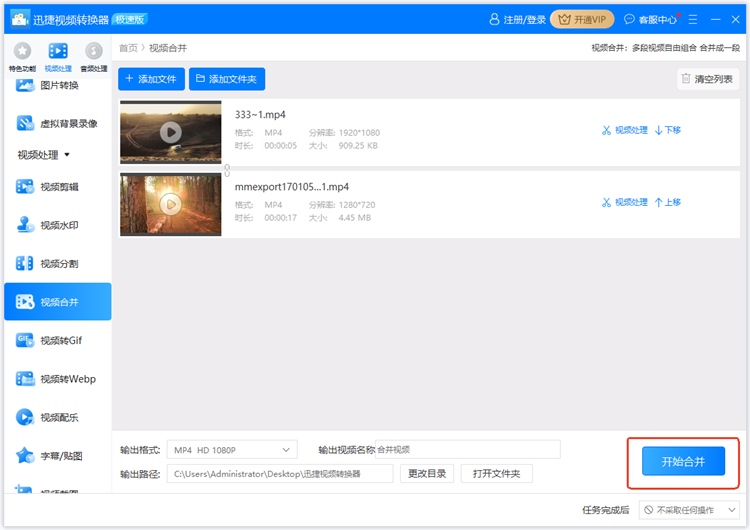This screenshot has width=750, height=530.
Task: Click the 字幕/贴图 star icon
Action: pos(25,455)
